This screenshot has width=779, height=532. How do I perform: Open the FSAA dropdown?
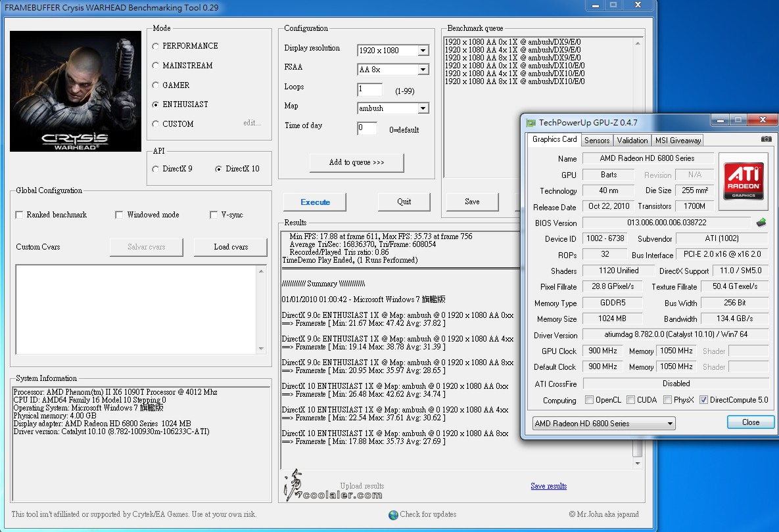pyautogui.click(x=423, y=70)
